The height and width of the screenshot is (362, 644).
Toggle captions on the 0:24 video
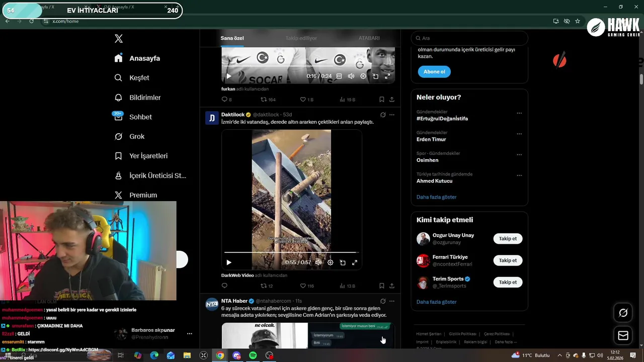coord(339,76)
